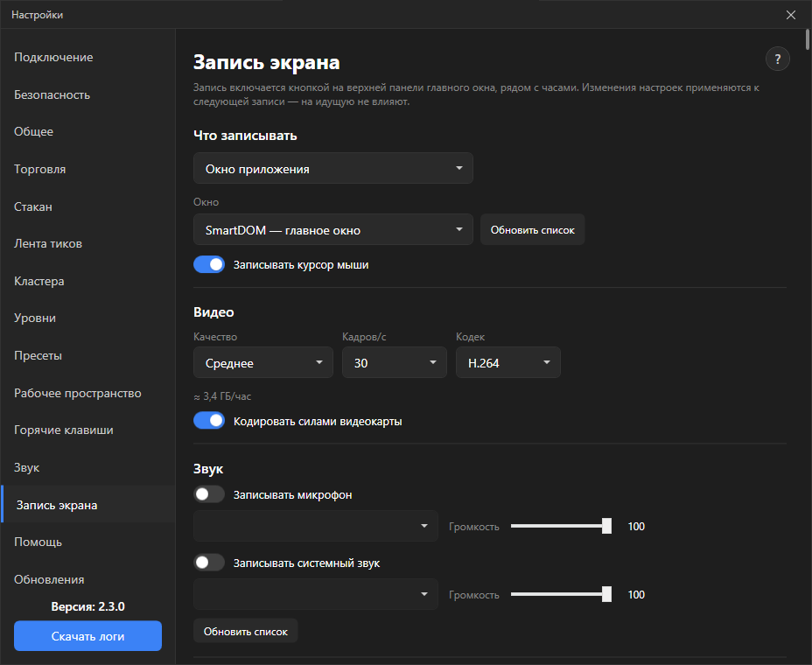Choose frame rate in Кадров/с dropdown
This screenshot has height=665, width=812.
pos(394,362)
